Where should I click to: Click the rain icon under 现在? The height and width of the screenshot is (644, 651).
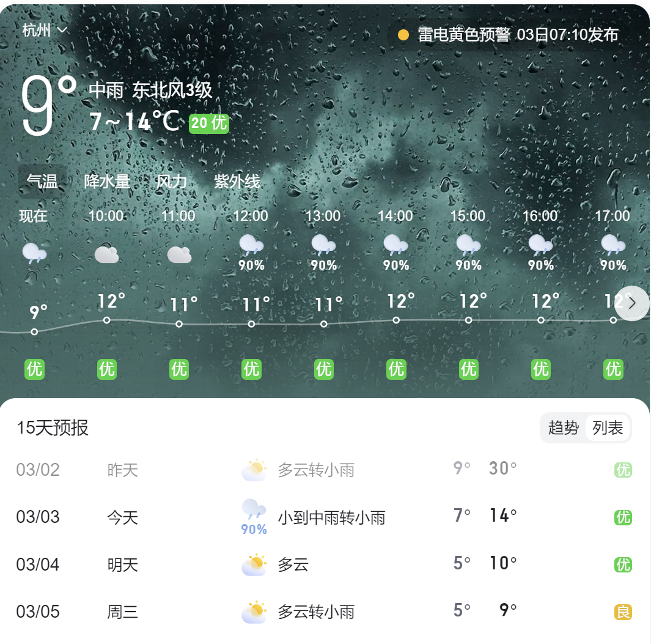pyautogui.click(x=34, y=253)
